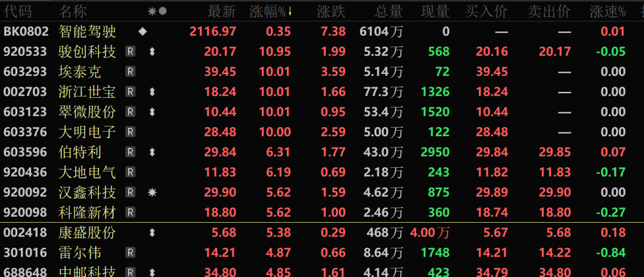
Task: Select stock code 920436
Action: pos(24,172)
